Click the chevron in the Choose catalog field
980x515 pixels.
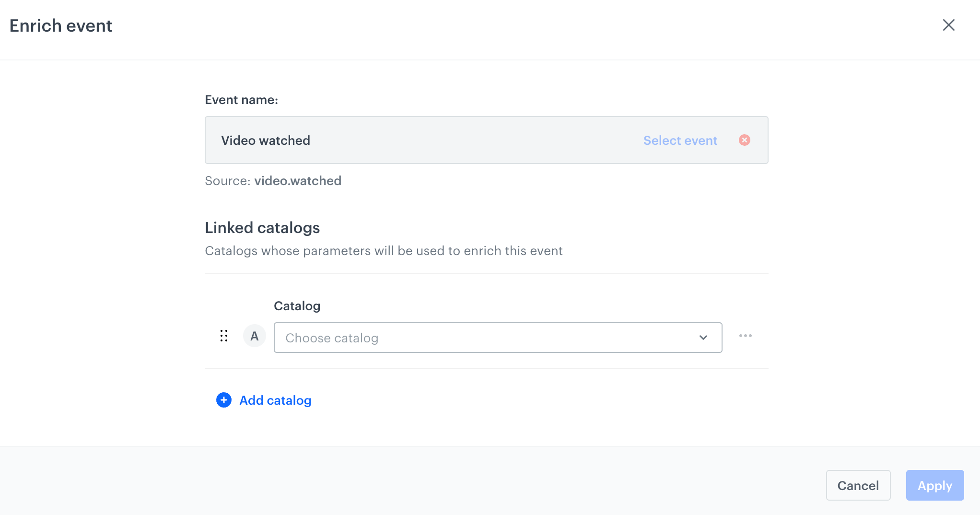pyautogui.click(x=703, y=338)
